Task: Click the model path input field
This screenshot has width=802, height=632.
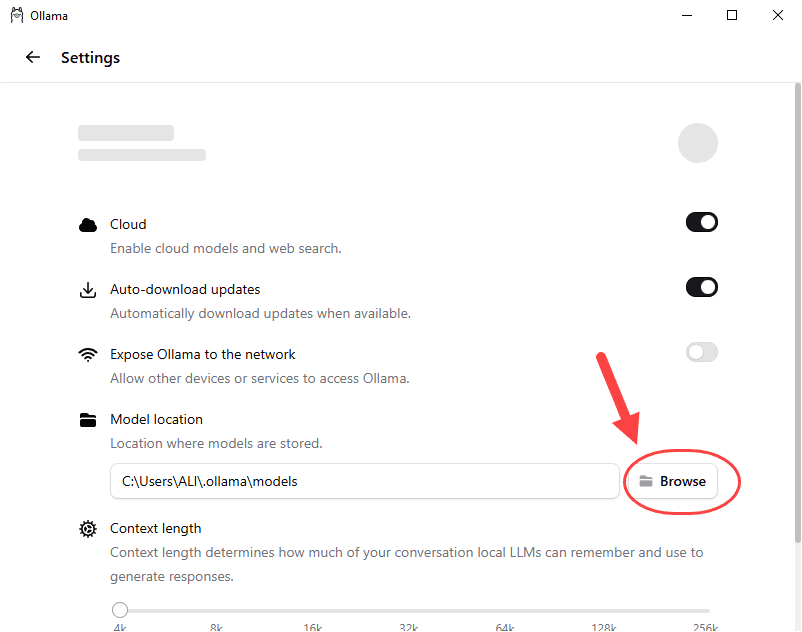Action: click(x=365, y=481)
